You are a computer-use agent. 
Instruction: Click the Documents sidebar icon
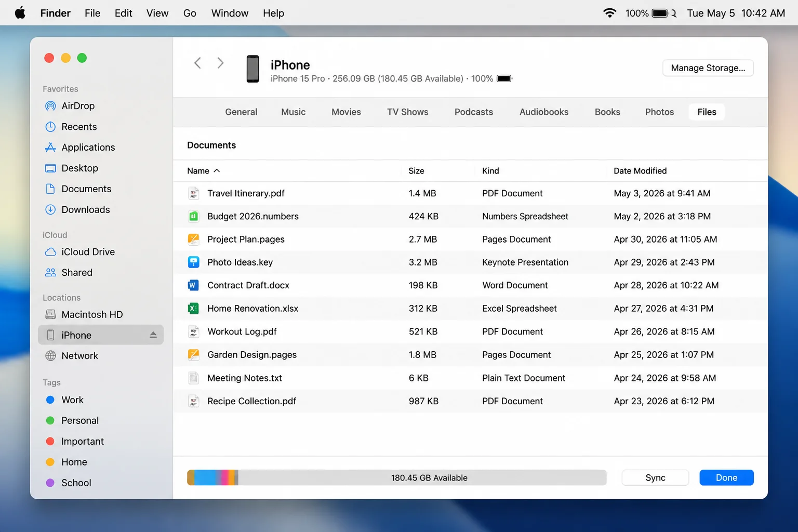50,189
